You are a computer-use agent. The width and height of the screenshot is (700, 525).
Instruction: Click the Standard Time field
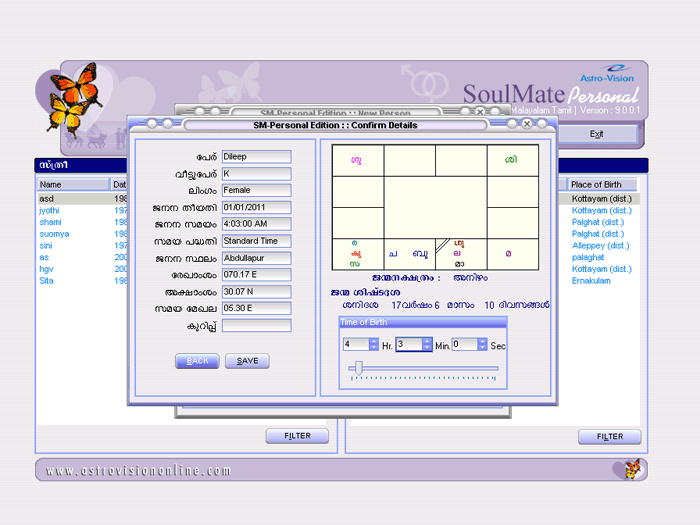coord(257,241)
